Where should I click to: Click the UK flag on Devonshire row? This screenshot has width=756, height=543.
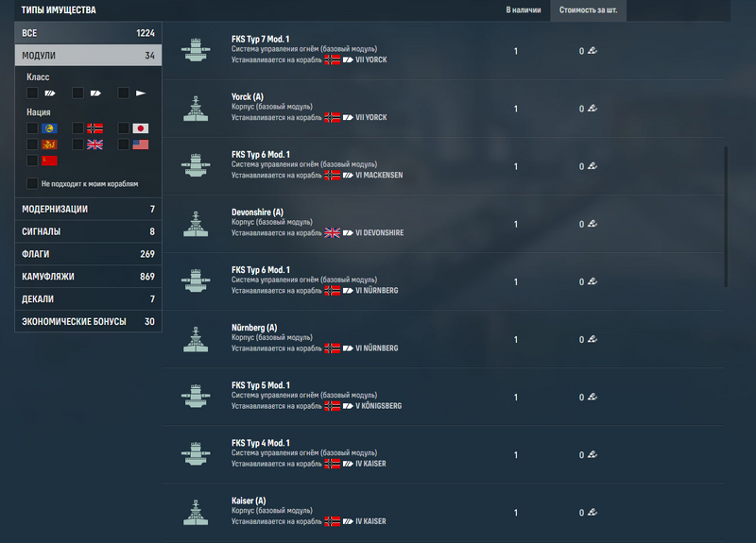pyautogui.click(x=333, y=232)
